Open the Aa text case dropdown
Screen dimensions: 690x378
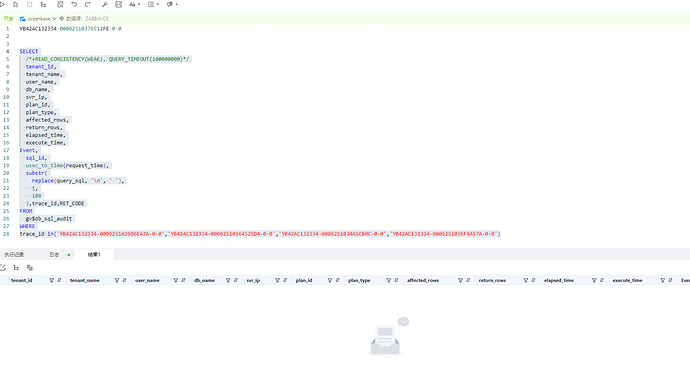click(x=134, y=4)
